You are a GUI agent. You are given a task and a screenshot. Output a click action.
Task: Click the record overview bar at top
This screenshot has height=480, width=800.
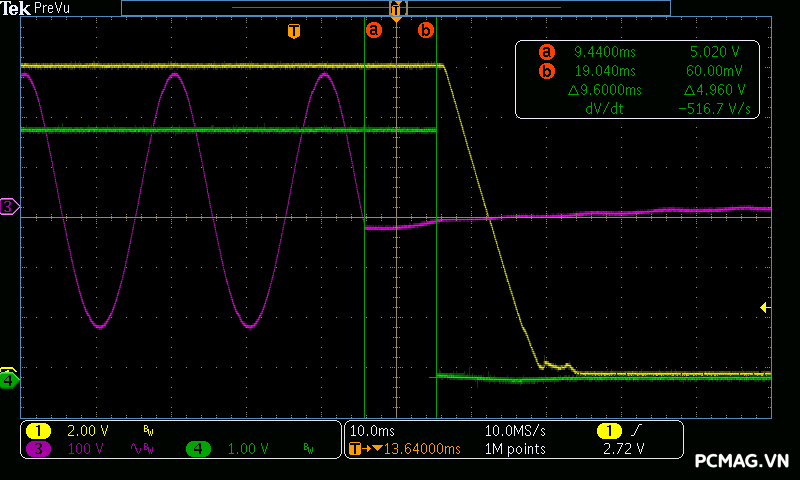395,7
